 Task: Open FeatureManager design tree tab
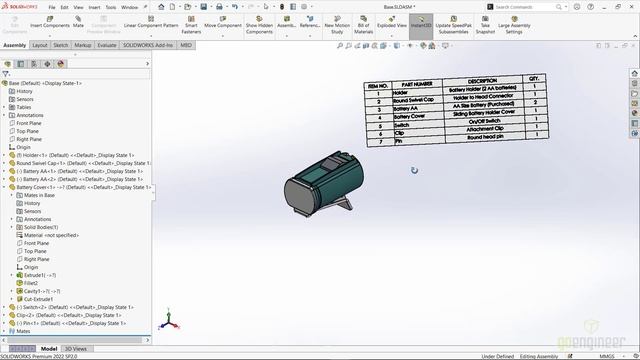7,64
